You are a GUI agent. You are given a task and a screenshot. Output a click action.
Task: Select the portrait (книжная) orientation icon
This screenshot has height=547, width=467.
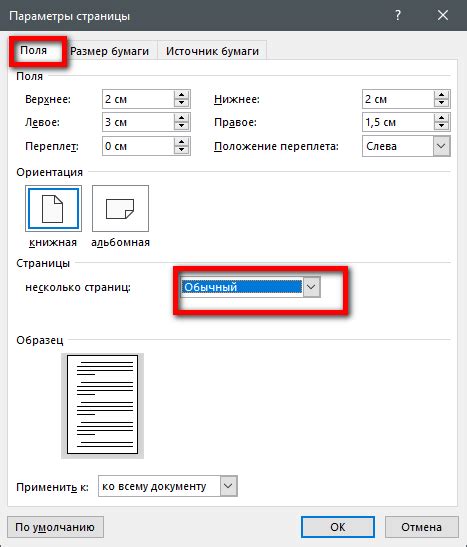click(x=53, y=209)
